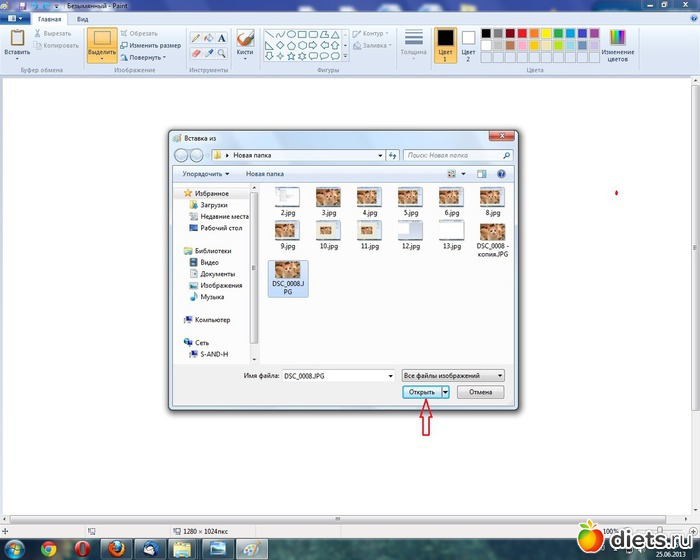Select the black Цвет 1 swatch
The height and width of the screenshot is (560, 700).
(445, 41)
